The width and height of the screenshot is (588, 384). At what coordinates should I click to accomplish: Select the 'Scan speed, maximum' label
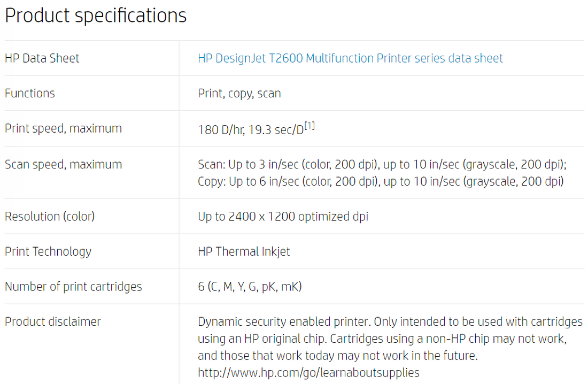point(63,164)
